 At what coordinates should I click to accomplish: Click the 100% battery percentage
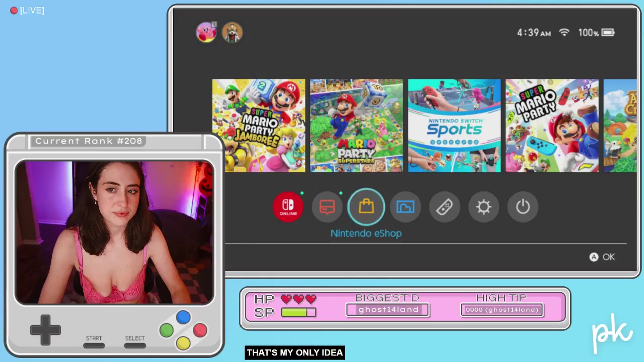click(588, 33)
